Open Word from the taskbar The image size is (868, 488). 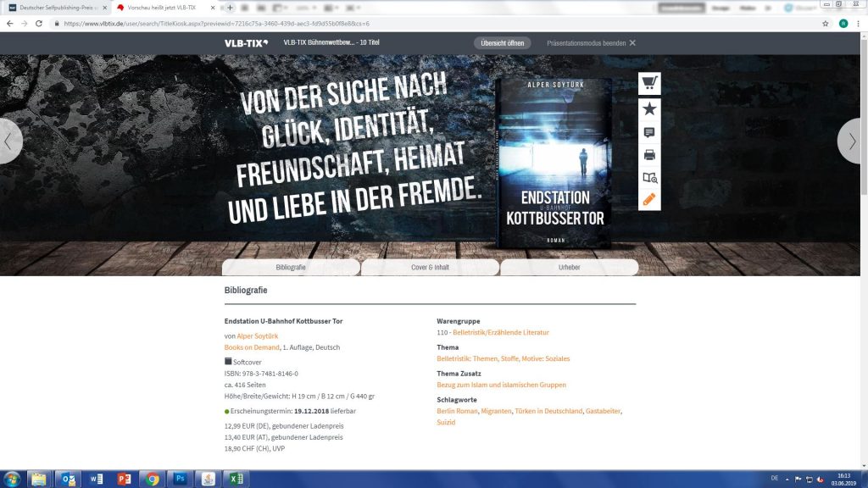click(x=97, y=480)
